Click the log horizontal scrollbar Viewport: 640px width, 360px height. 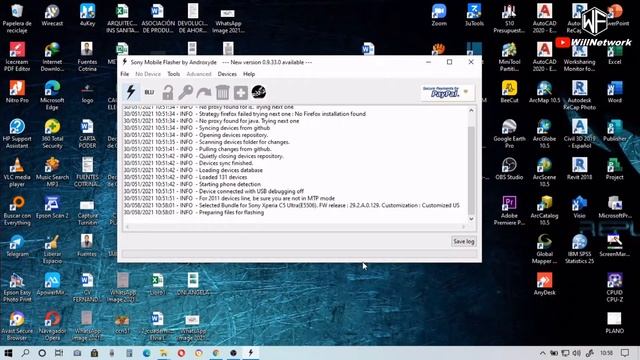pos(296,227)
